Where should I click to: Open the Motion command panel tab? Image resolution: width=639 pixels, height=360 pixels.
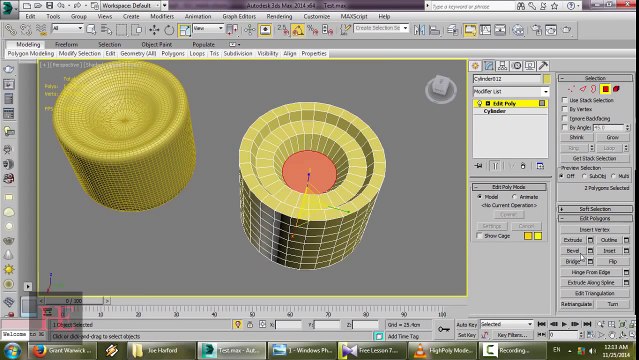[516, 66]
